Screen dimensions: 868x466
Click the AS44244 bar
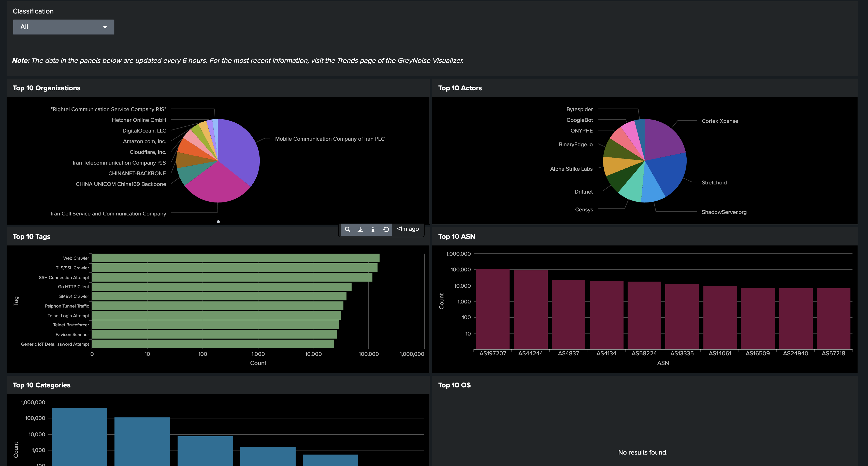click(531, 310)
